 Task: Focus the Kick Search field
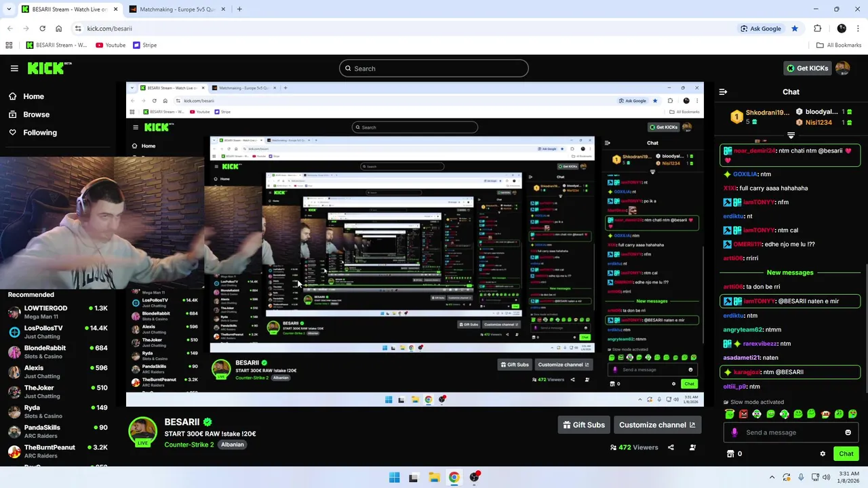coord(434,68)
